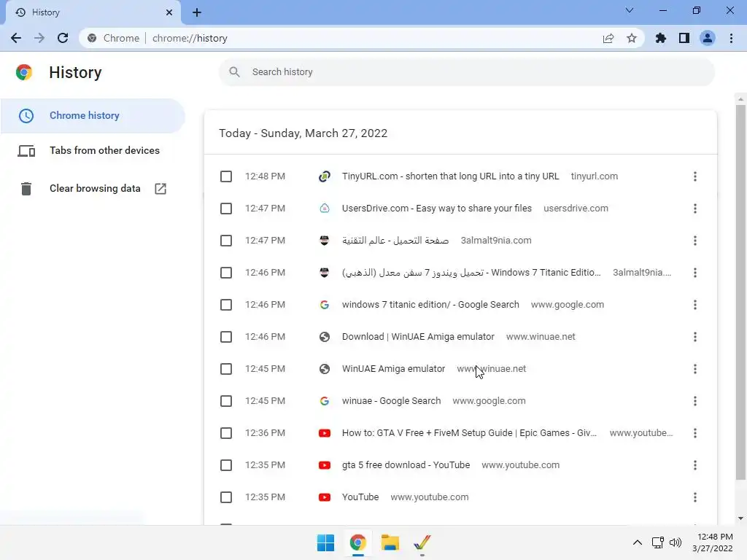Click the Google favicon for winuae search
The height and width of the screenshot is (560, 747).
[x=325, y=401]
